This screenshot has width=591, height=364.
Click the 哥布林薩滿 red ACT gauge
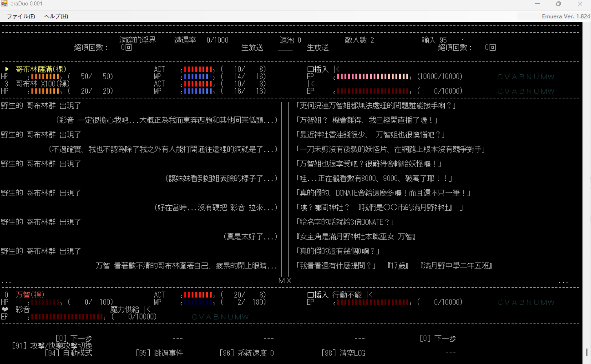pyautogui.click(x=197, y=70)
